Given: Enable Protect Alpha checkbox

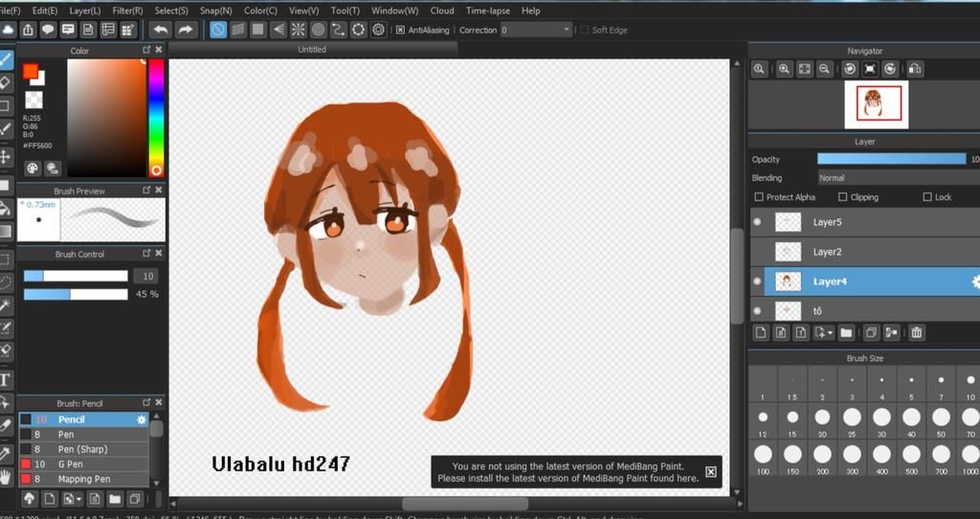Looking at the screenshot, I should click(759, 197).
